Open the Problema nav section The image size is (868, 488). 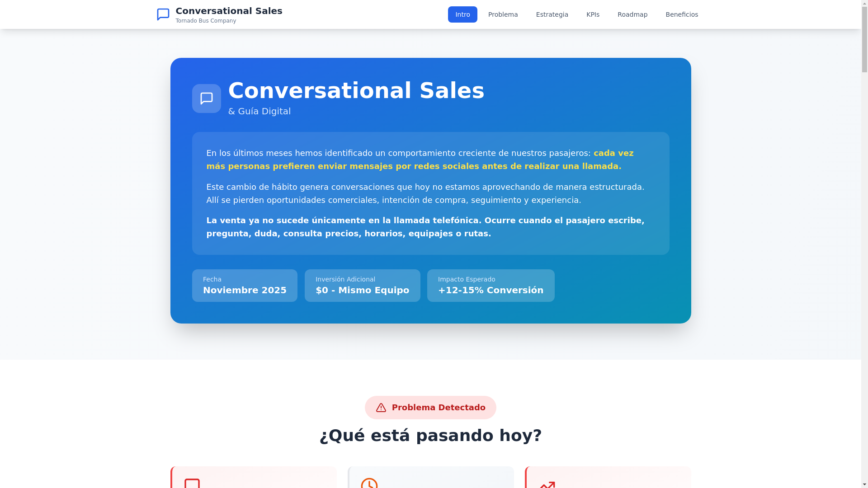point(503,14)
